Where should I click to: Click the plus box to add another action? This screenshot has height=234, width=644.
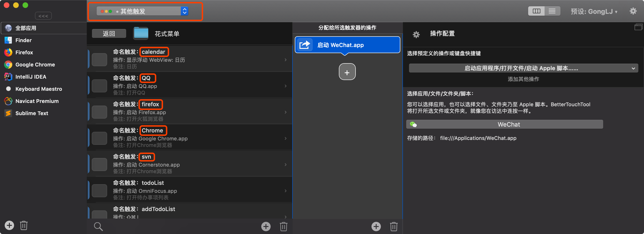coord(347,72)
